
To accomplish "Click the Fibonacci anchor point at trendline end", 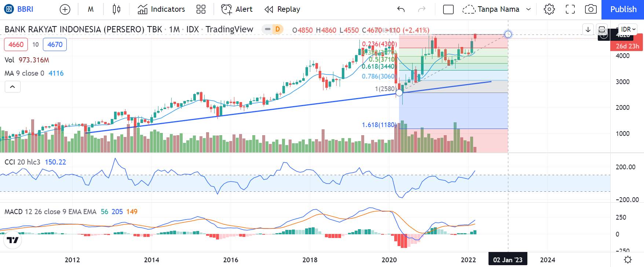I will (x=399, y=93).
